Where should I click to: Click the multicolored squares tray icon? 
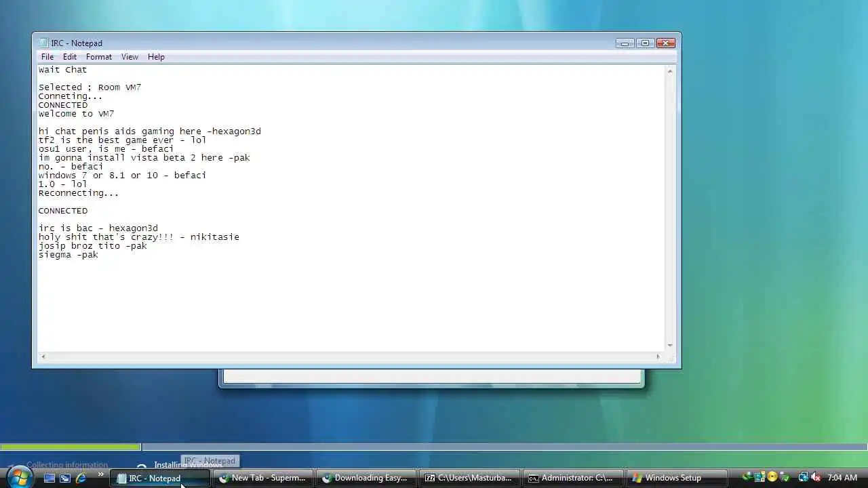point(759,477)
